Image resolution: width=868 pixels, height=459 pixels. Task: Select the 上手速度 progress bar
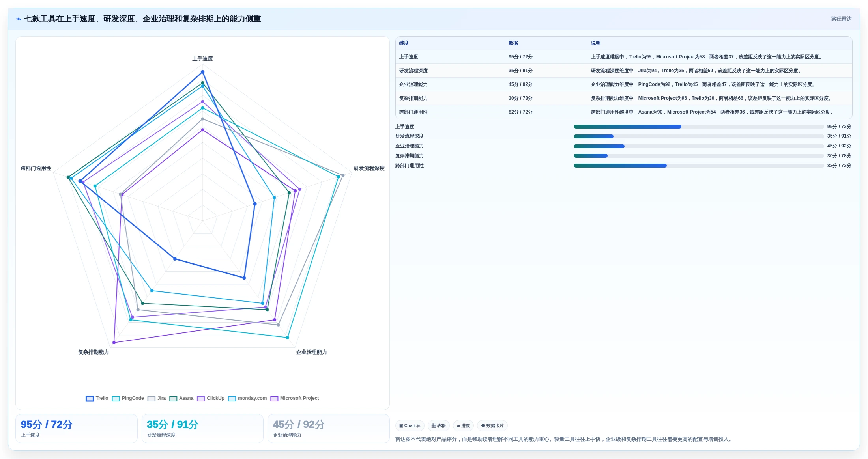click(698, 127)
